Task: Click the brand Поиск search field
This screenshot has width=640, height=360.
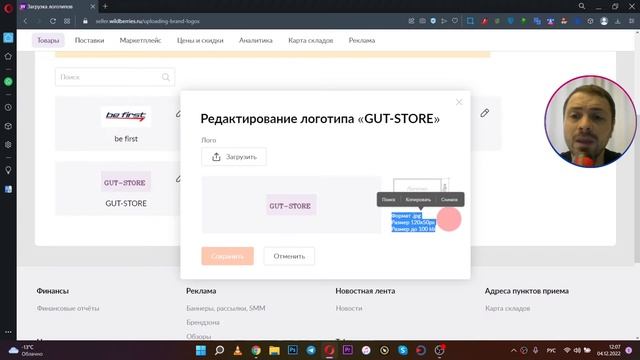Action: click(115, 77)
